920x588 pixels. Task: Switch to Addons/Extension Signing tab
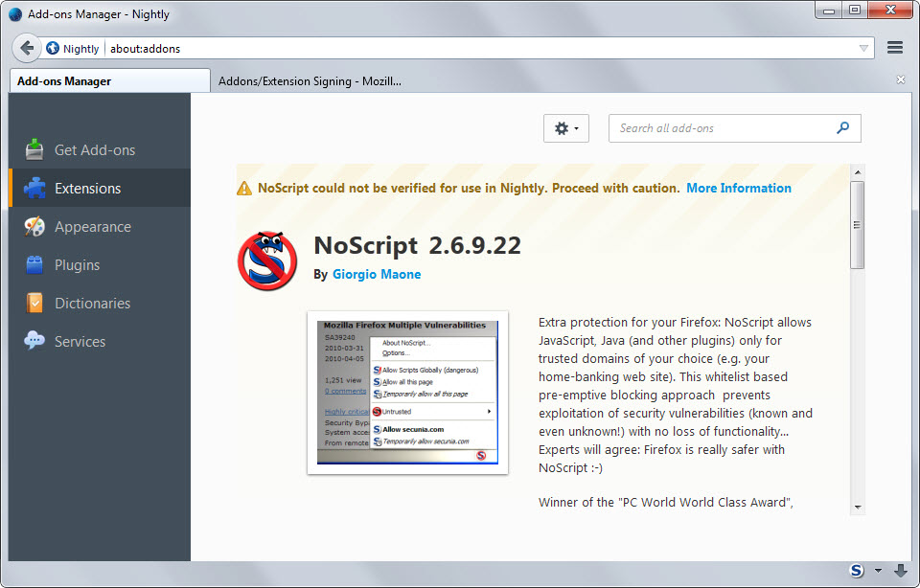[310, 81]
